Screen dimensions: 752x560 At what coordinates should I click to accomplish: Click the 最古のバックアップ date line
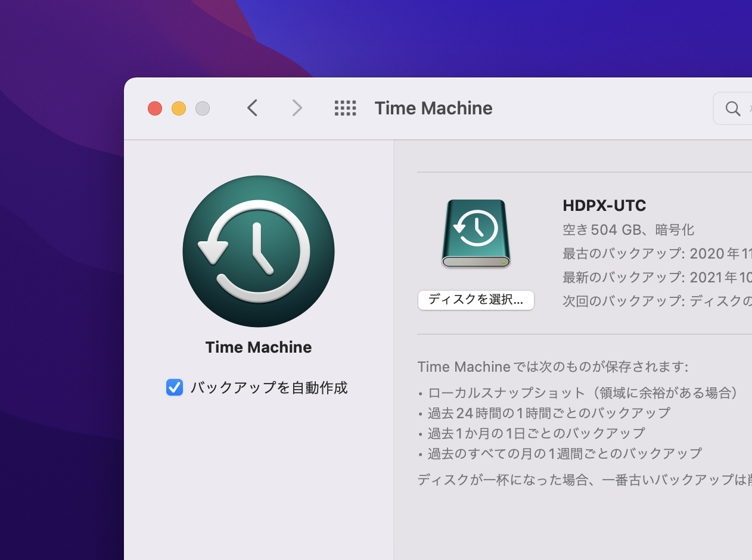[655, 254]
